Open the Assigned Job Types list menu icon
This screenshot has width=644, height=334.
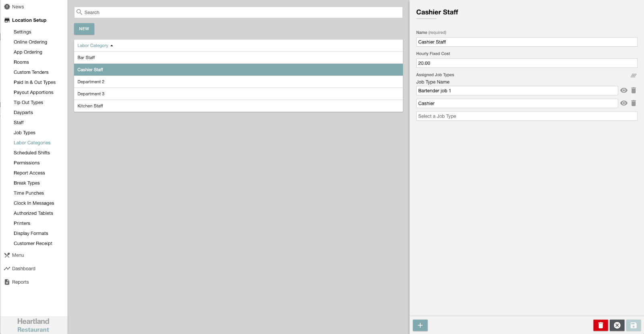point(634,75)
